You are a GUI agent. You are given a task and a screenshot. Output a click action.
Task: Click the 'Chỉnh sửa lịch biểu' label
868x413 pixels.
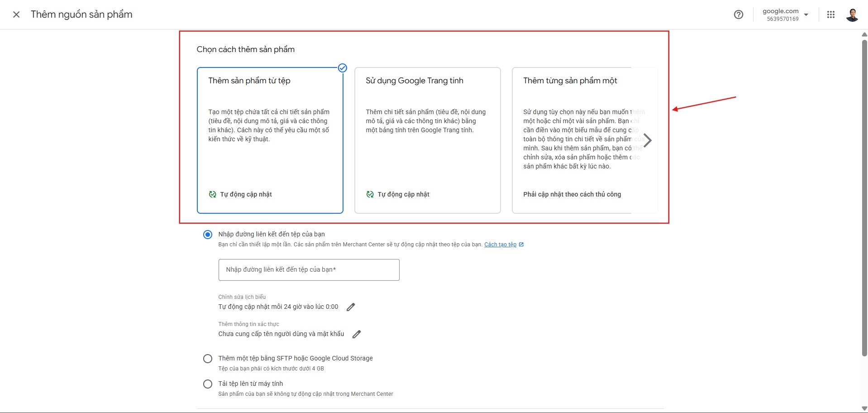pyautogui.click(x=242, y=297)
